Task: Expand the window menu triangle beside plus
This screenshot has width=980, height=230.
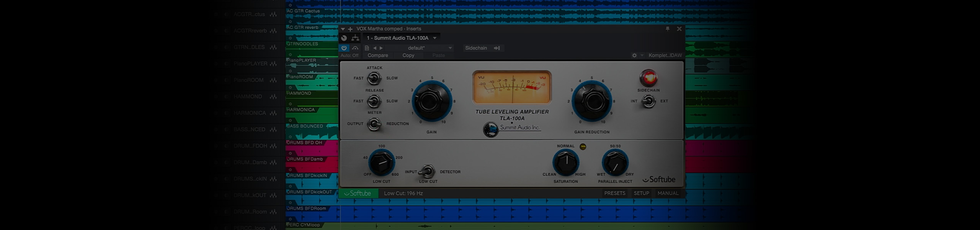Action: (343, 29)
